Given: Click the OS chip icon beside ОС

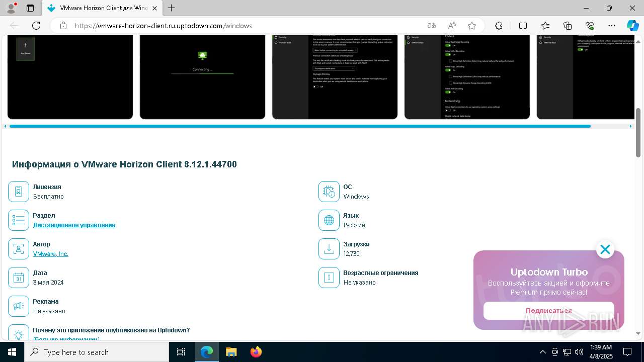Looking at the screenshot, I should (x=329, y=192).
